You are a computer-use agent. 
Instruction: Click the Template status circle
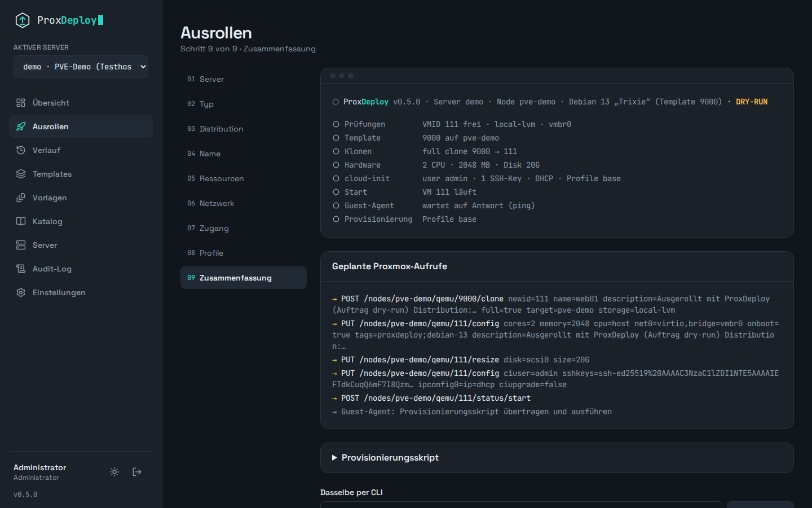click(336, 138)
